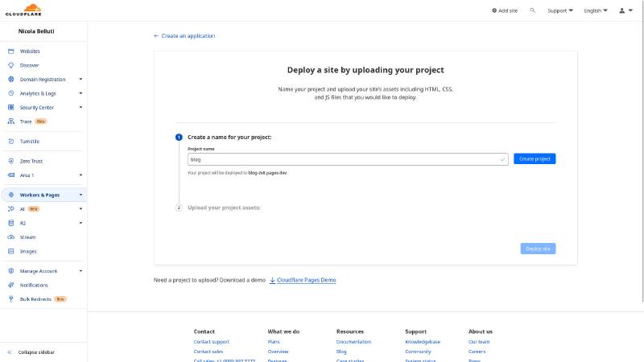Download the Cloudflare Pages Demo
This screenshot has height=362, width=644.
coord(306,280)
